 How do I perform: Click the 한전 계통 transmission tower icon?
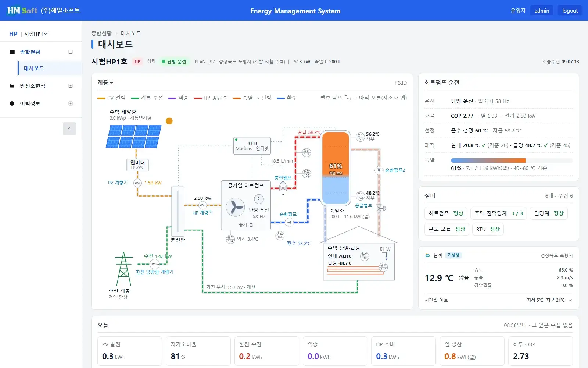(124, 269)
